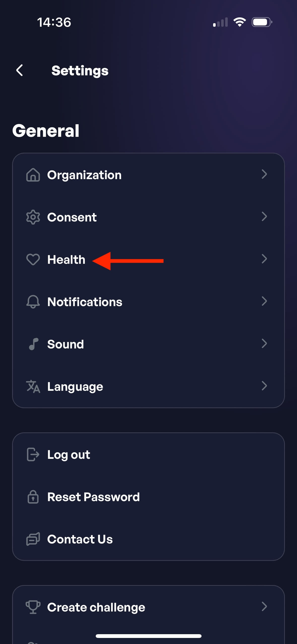The image size is (297, 644).
Task: Tap the Contact Us chat icon
Action: (x=33, y=539)
